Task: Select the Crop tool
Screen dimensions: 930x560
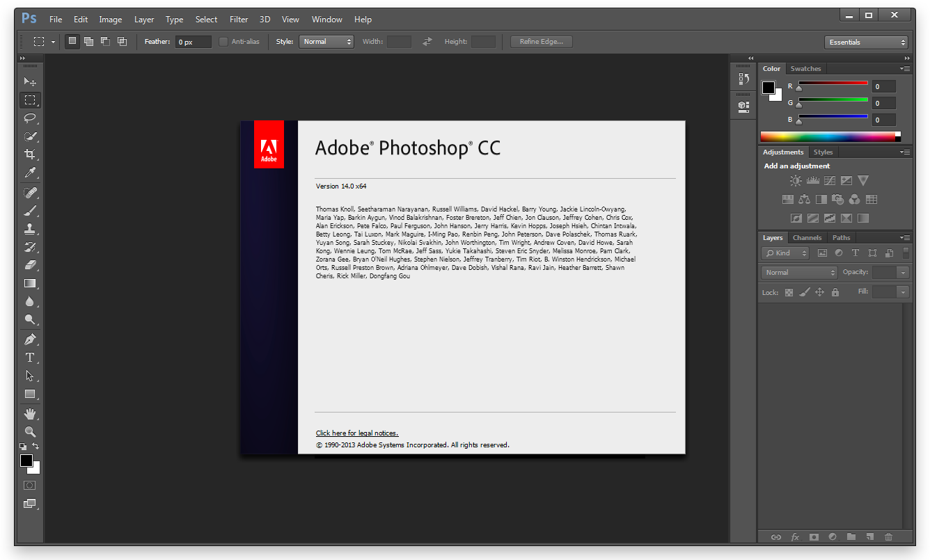Action: click(30, 155)
